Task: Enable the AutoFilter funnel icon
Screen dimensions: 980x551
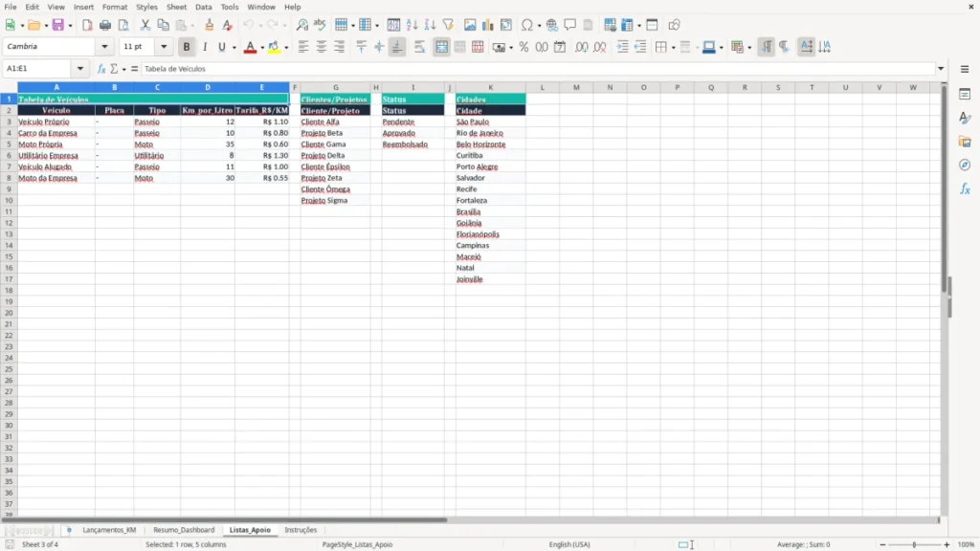Action: click(448, 25)
